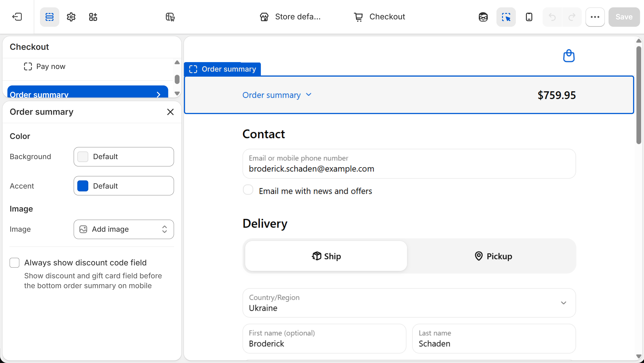Open the more actions menu

coord(595,17)
